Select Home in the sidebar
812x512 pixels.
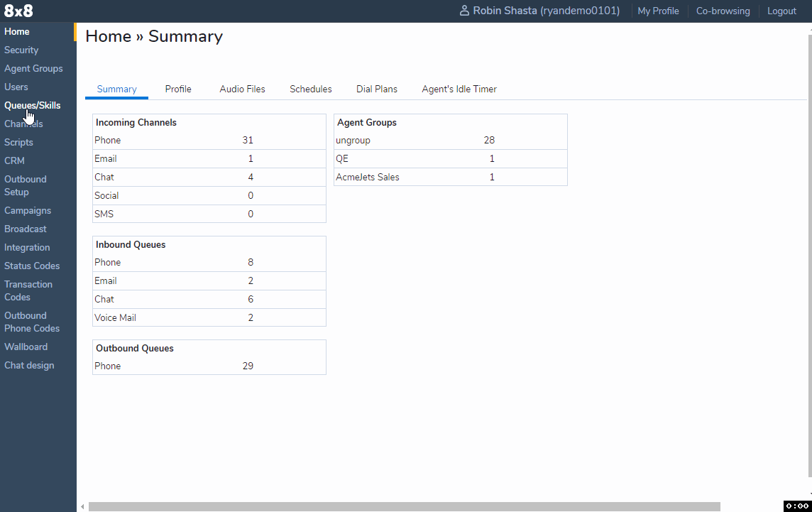tap(16, 32)
